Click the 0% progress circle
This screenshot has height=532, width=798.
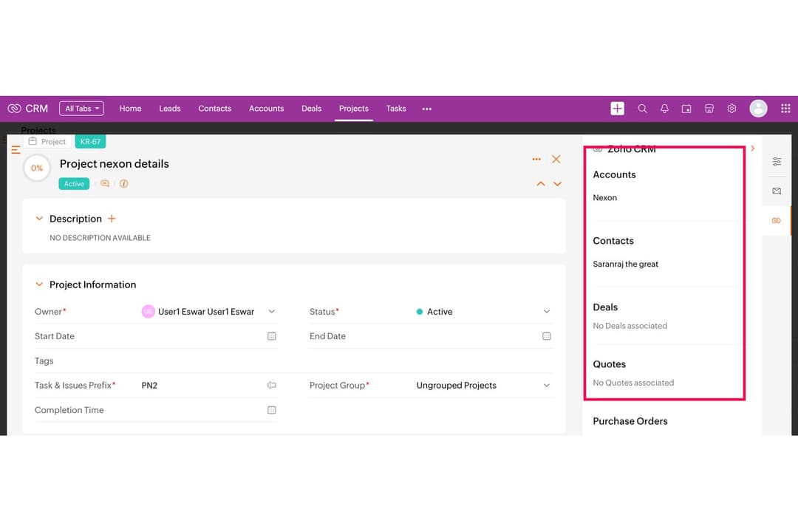coord(37,168)
